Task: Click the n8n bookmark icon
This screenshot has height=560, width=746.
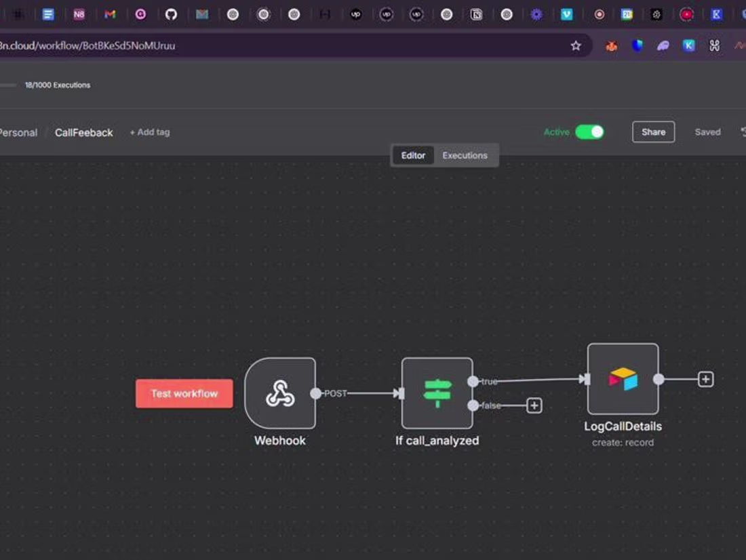Action: click(79, 14)
